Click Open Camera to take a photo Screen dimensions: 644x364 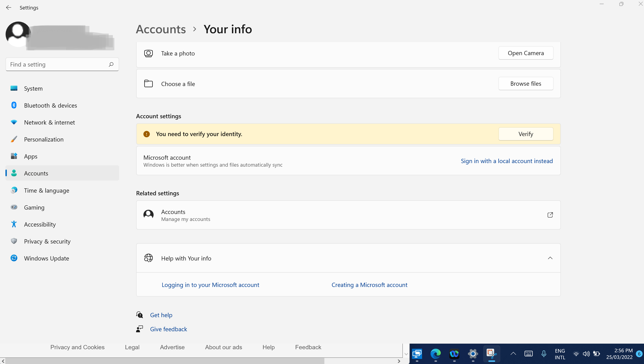[x=526, y=53]
